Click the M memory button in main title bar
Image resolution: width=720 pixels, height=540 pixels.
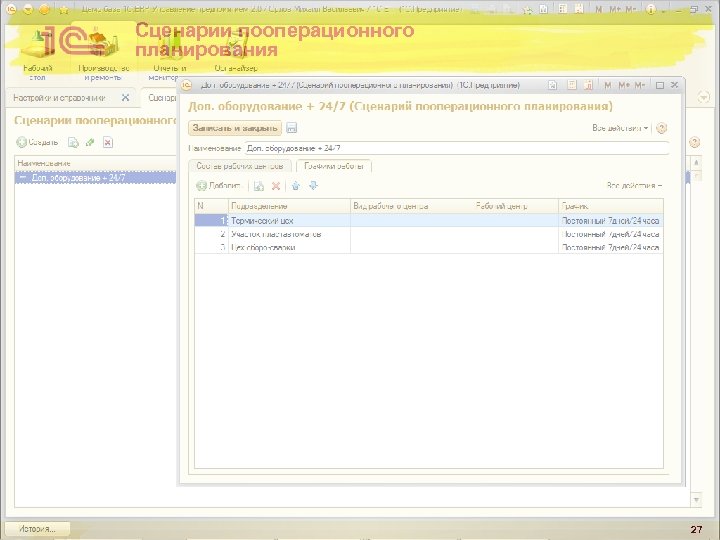tap(599, 8)
